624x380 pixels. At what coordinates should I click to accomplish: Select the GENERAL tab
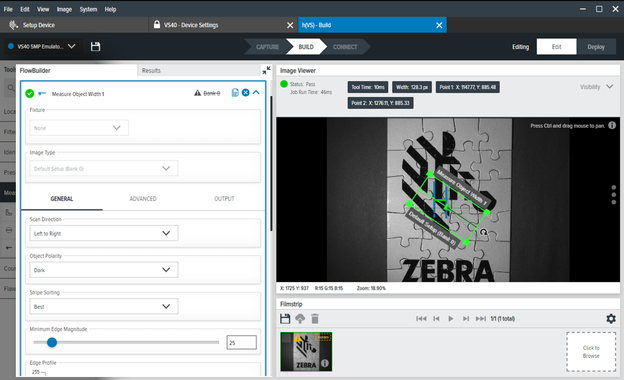(62, 199)
